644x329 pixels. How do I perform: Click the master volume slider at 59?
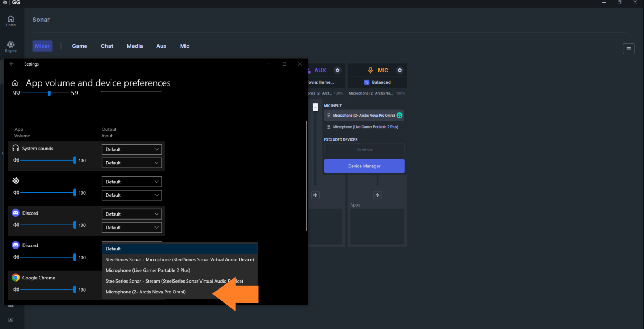pos(45,93)
